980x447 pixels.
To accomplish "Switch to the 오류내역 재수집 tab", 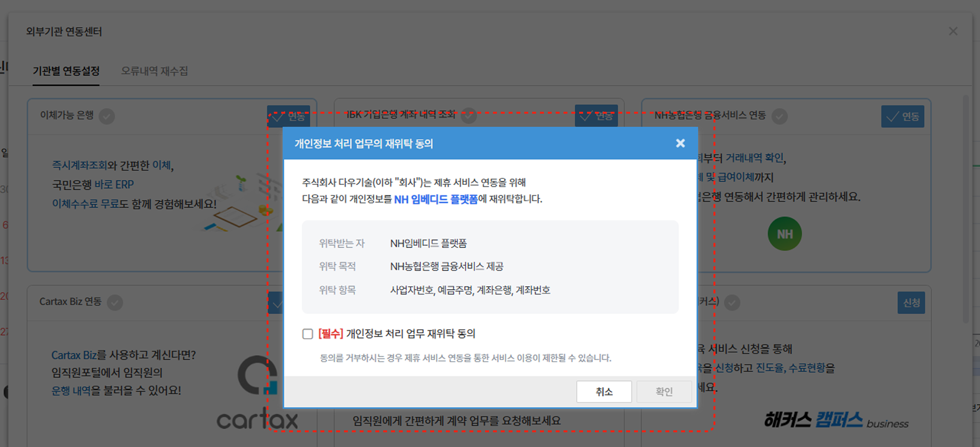I will [x=154, y=71].
